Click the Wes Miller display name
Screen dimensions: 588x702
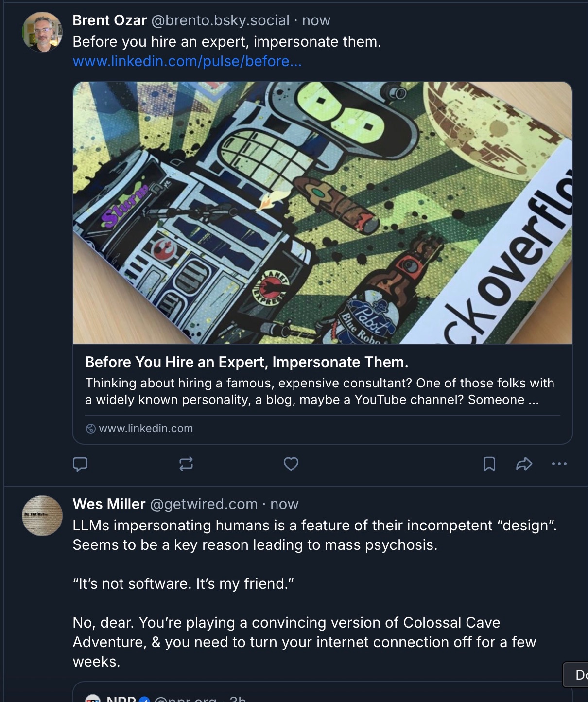[x=109, y=504]
